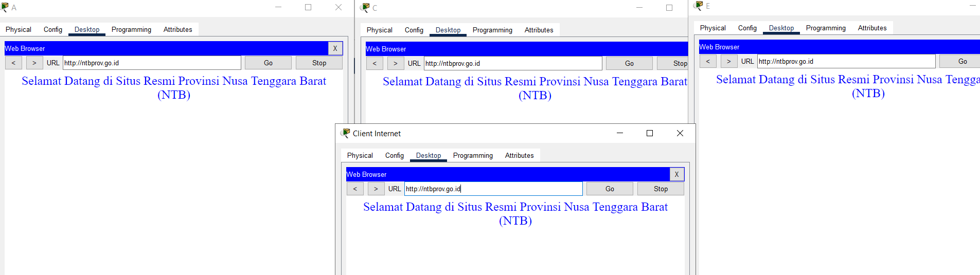Select the Desktop tab in window E

tap(781, 28)
